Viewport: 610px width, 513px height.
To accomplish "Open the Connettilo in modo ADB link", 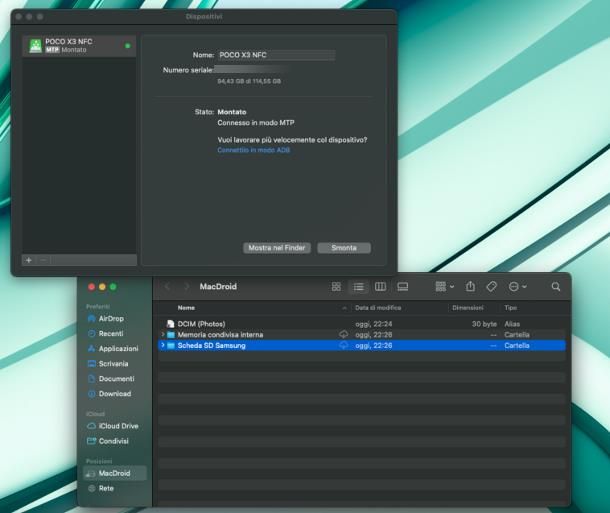I will pos(254,150).
